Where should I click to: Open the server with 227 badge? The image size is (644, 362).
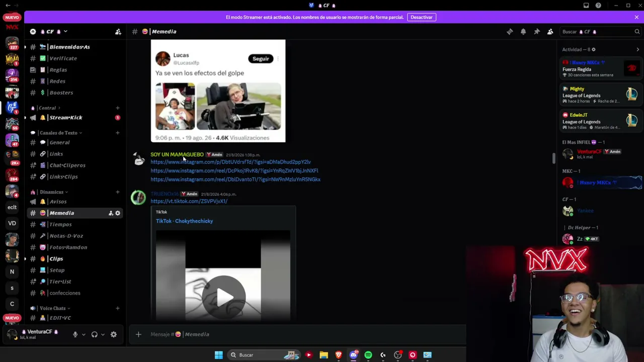coord(12,44)
